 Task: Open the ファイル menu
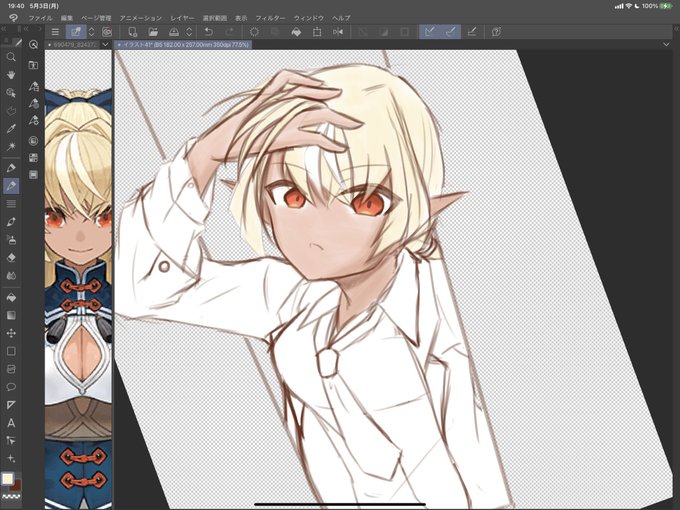click(40, 18)
